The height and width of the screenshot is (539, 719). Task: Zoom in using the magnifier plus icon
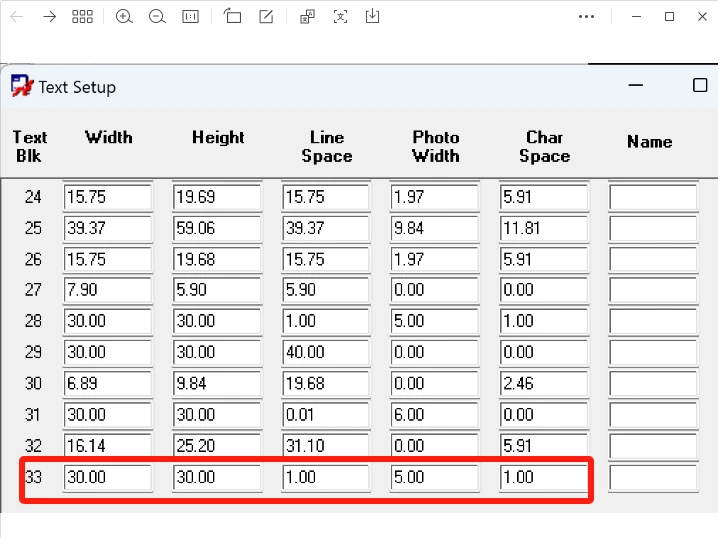[x=124, y=17]
